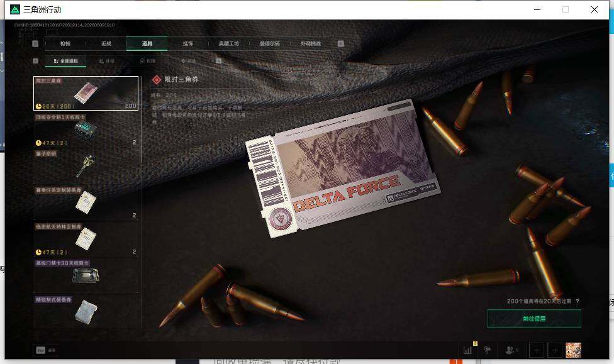The height and width of the screenshot is (364, 614).
Task: Click the item list scrollbar
Action: (x=142, y=119)
